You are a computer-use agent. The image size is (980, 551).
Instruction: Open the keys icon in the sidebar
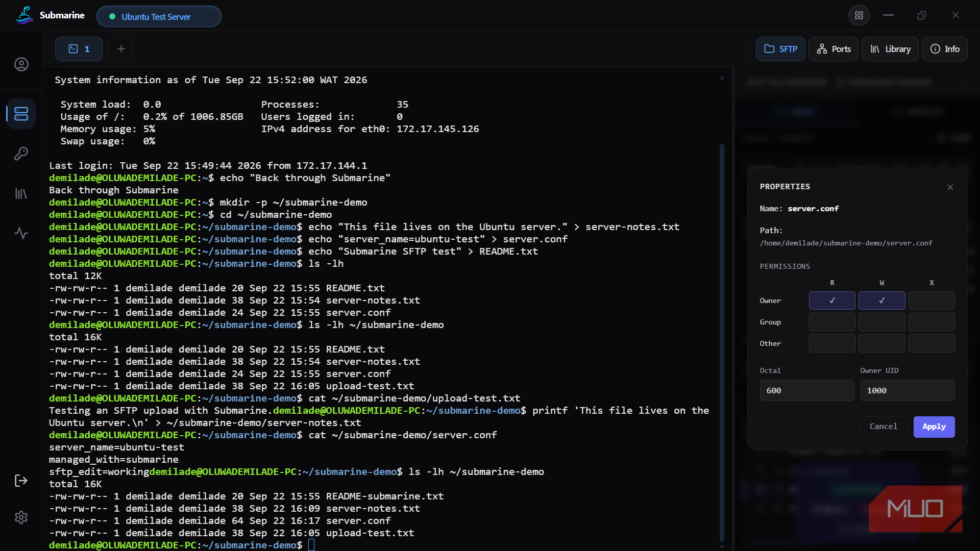pos(21,154)
